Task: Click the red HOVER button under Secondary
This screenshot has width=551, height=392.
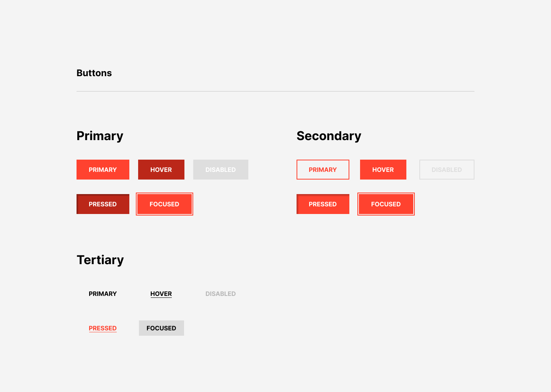Action: coord(383,170)
